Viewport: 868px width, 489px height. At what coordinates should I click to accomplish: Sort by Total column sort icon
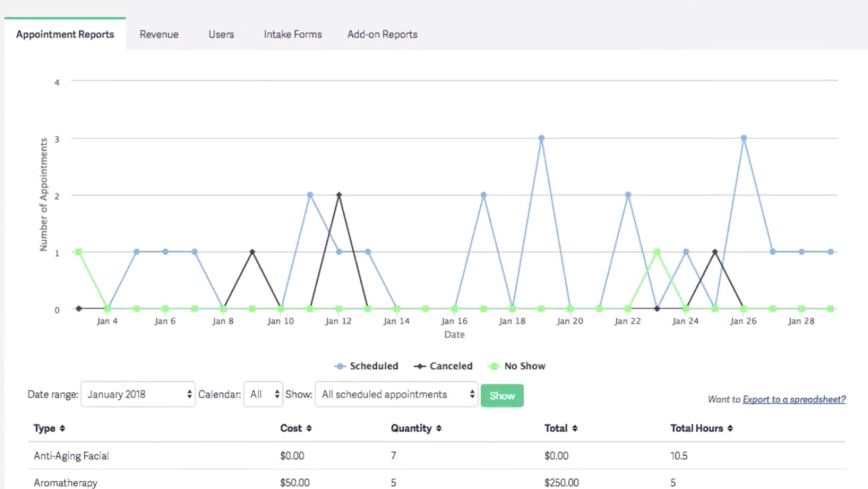575,429
